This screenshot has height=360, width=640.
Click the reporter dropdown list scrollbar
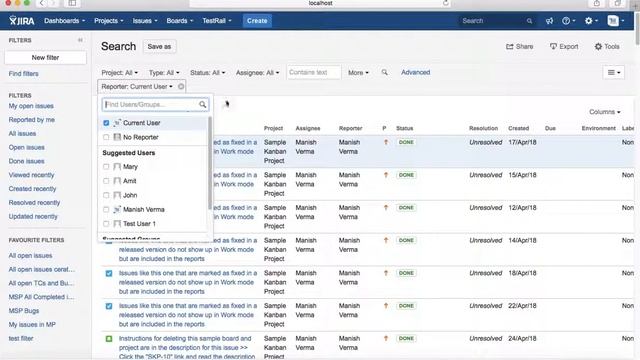coord(210,163)
